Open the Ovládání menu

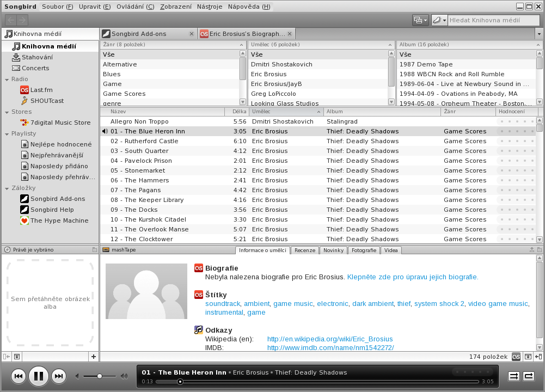click(x=135, y=7)
